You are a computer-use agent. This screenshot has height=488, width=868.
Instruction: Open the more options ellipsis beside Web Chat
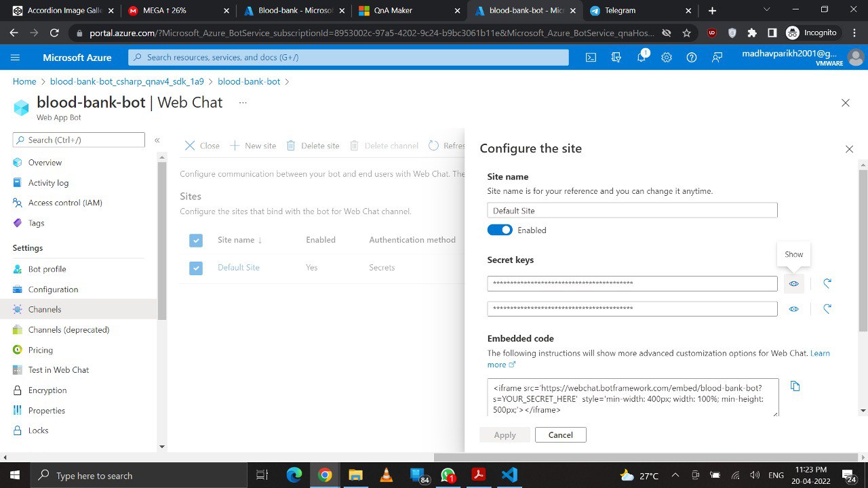[243, 103]
